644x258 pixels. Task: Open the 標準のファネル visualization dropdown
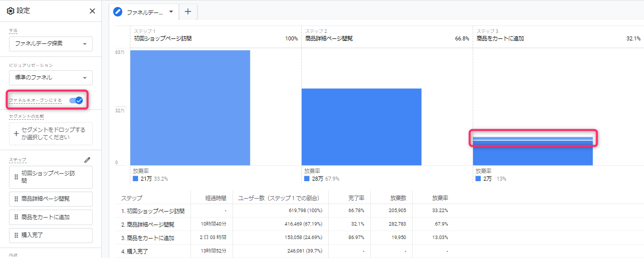point(51,78)
